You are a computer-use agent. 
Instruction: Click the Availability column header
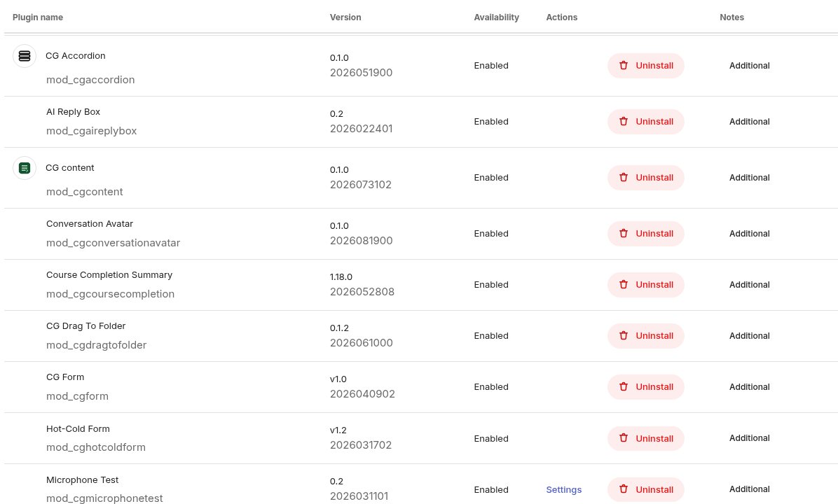pos(497,17)
